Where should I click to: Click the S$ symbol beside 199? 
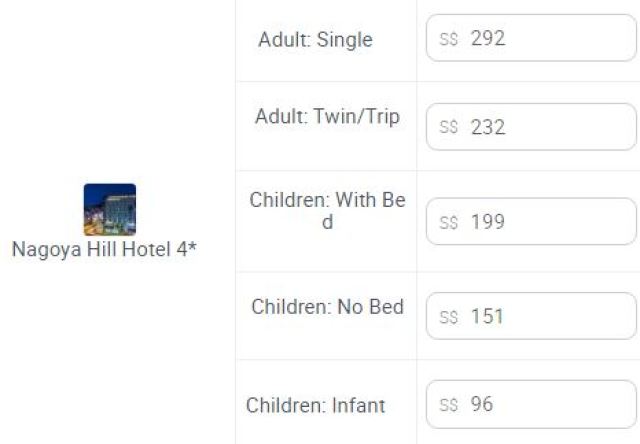point(449,222)
